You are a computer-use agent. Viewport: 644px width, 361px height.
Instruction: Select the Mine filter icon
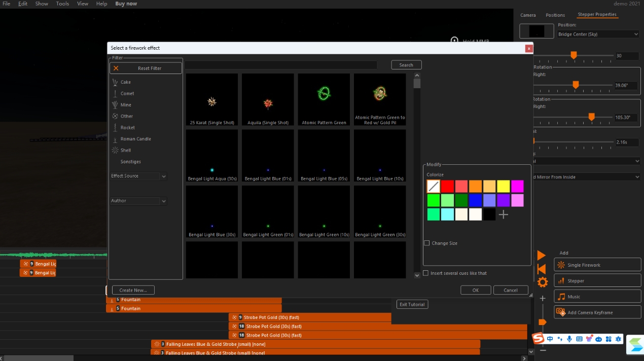pos(115,105)
